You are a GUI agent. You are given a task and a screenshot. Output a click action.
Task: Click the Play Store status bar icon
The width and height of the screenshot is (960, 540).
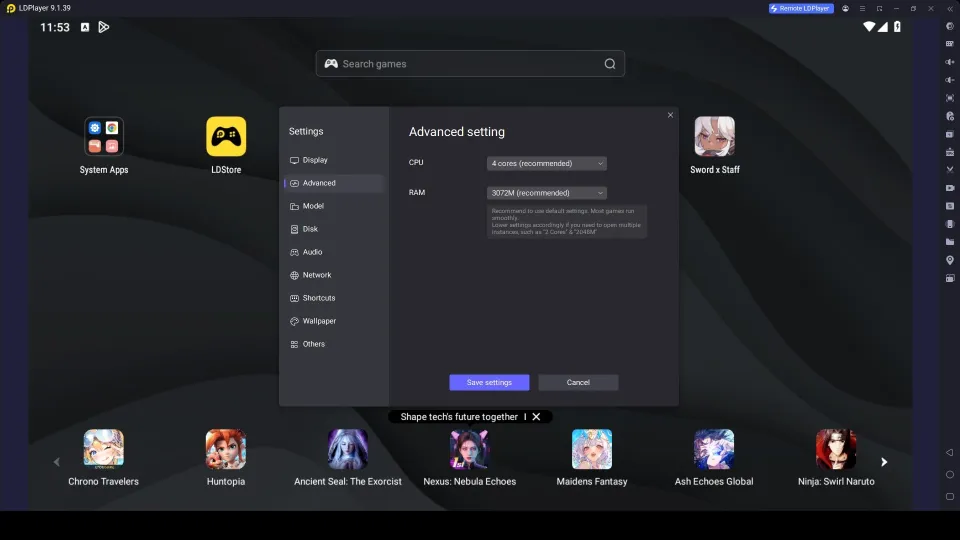tap(103, 27)
